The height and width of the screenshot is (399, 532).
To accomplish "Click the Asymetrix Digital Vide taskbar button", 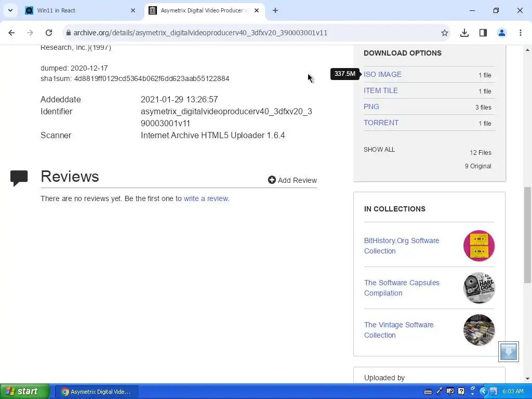I will (x=97, y=392).
